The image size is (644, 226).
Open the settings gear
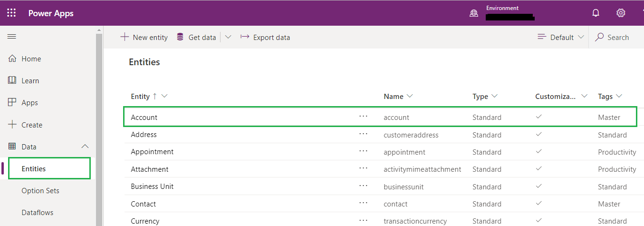[621, 13]
